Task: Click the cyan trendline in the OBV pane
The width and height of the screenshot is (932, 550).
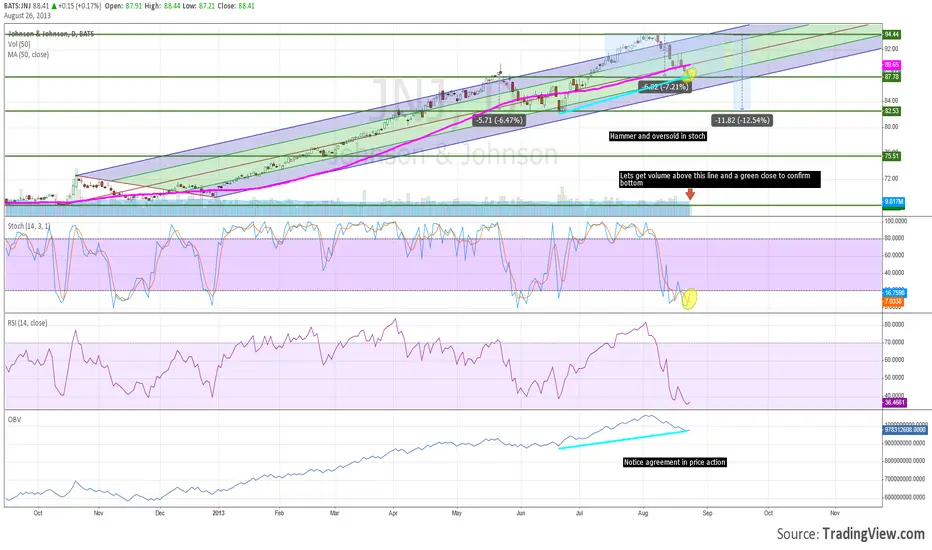Action: 624,439
